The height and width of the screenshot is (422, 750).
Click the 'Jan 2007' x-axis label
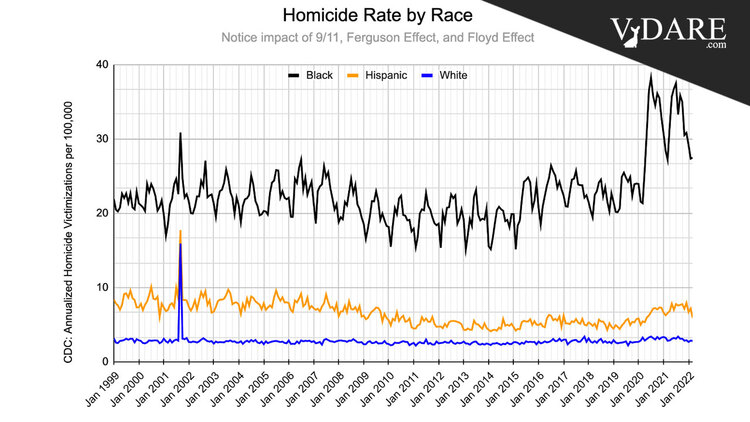point(302,388)
